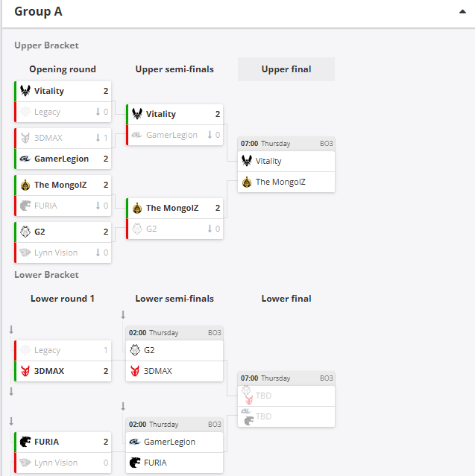Click Lynn Vision logo in opening round
The image size is (475, 476).
tap(25, 253)
